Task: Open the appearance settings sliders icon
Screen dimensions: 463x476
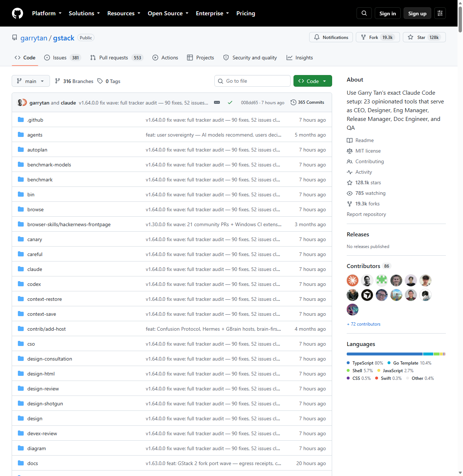Action: 440,13
